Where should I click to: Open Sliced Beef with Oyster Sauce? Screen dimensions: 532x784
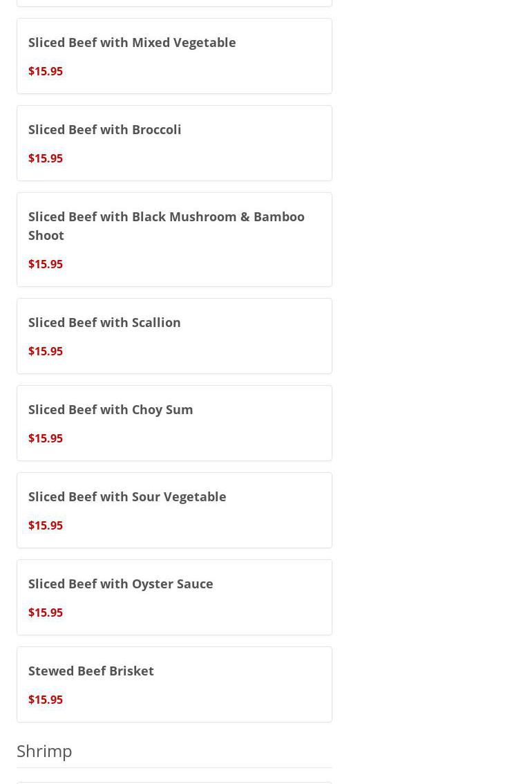tap(121, 584)
